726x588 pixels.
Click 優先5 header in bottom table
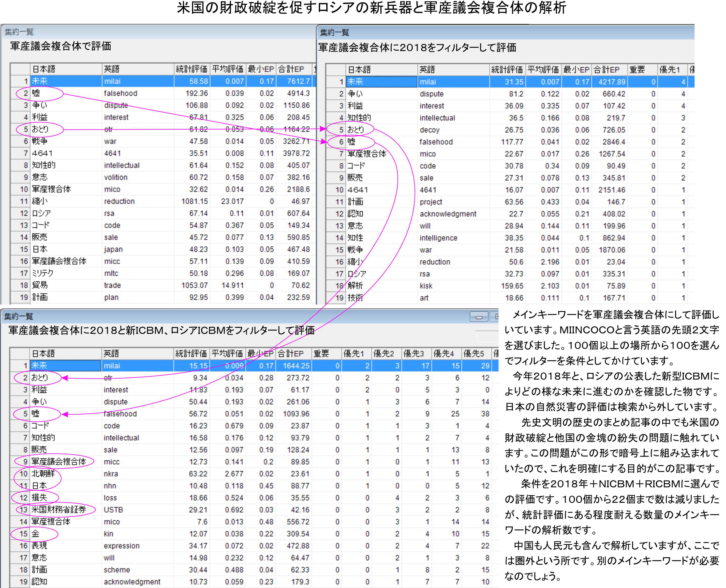(x=476, y=354)
